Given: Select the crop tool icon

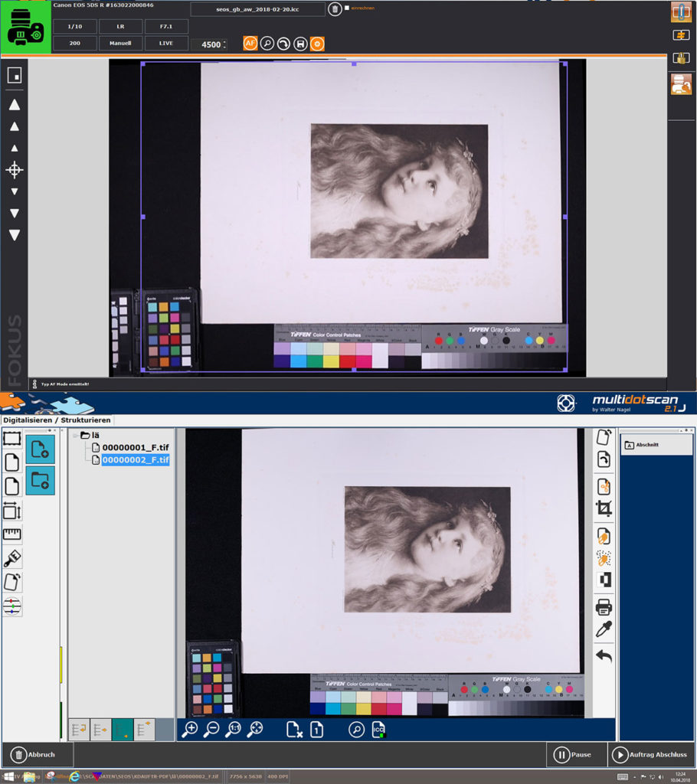Looking at the screenshot, I should coord(604,508).
